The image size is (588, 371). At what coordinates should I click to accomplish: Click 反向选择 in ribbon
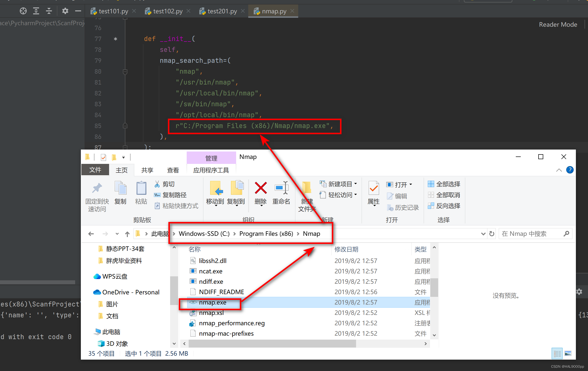point(444,206)
